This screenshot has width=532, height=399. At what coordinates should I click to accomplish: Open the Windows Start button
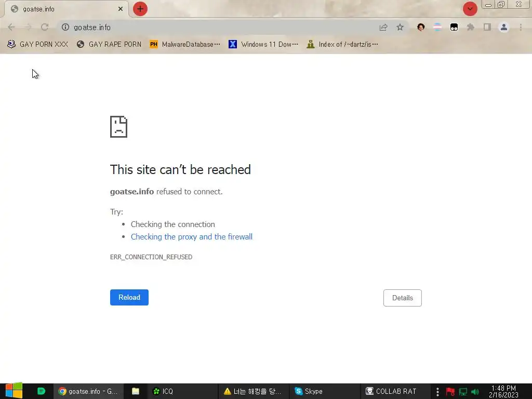(x=14, y=391)
